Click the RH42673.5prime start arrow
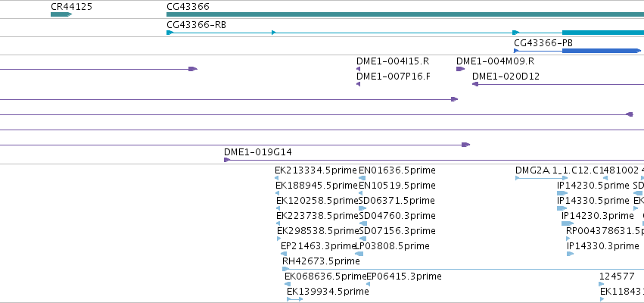 (286, 269)
